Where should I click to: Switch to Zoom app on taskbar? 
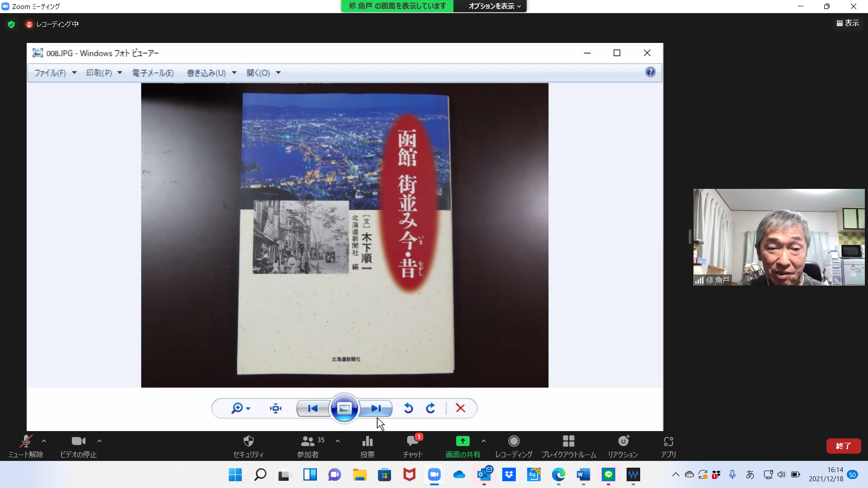click(x=434, y=475)
